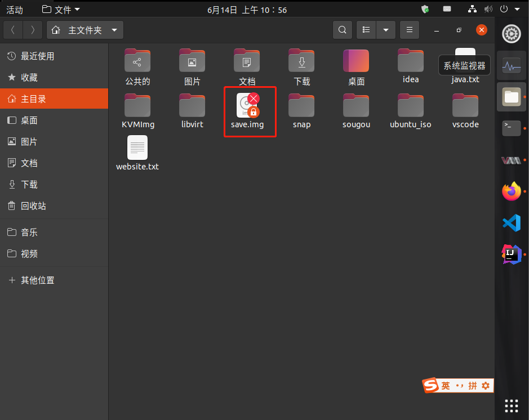The height and width of the screenshot is (420, 529).
Task: Open 图片 in the sidebar
Action: (54, 141)
